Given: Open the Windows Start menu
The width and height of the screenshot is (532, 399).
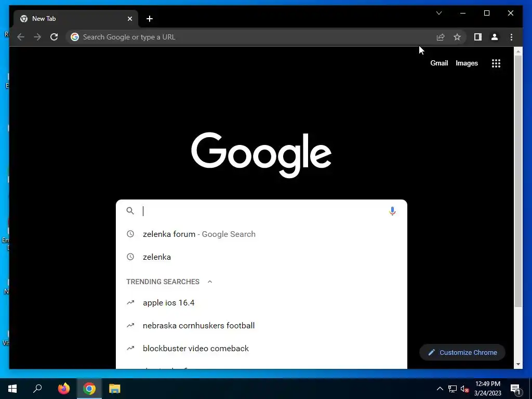Looking at the screenshot, I should 12,389.
